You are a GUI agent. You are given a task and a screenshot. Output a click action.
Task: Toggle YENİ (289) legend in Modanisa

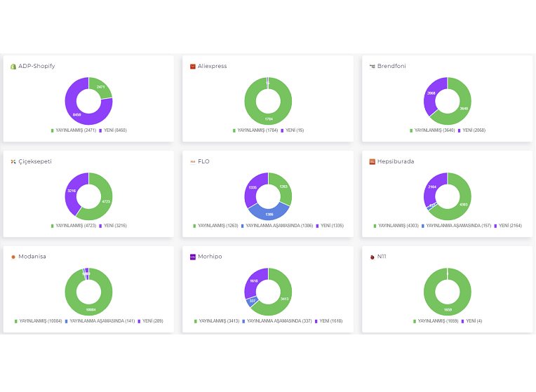point(150,321)
